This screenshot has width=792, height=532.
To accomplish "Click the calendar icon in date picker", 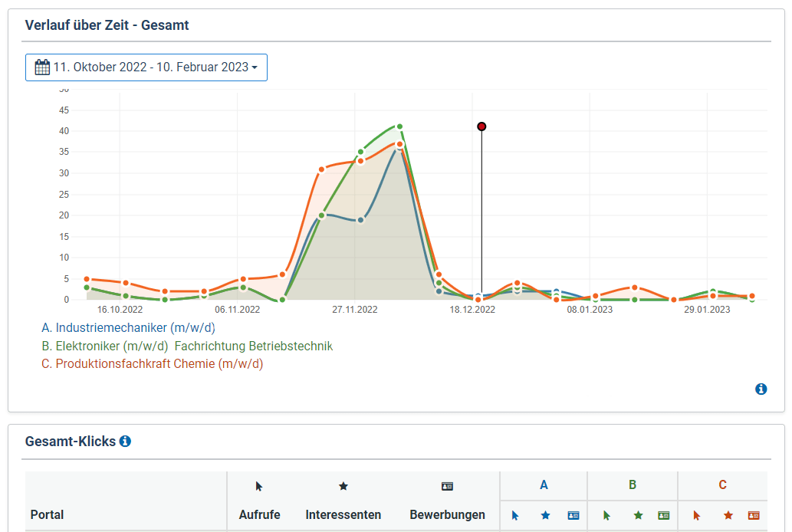I will point(42,67).
